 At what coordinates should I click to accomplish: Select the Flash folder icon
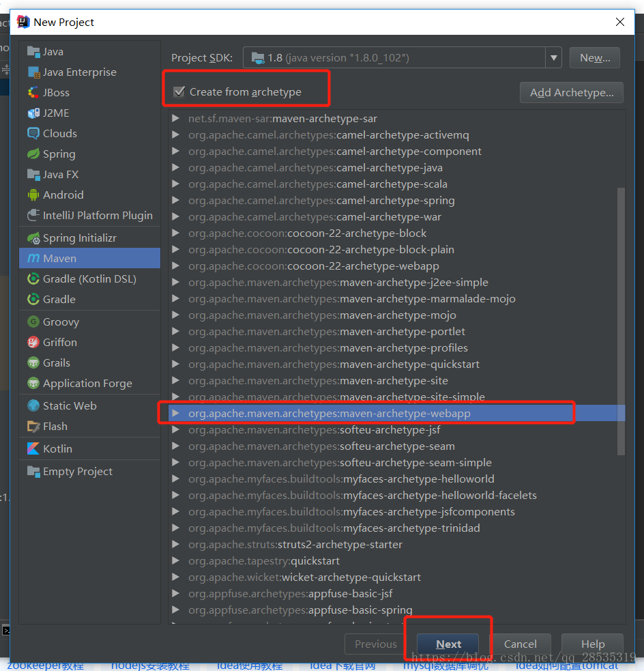tap(33, 426)
